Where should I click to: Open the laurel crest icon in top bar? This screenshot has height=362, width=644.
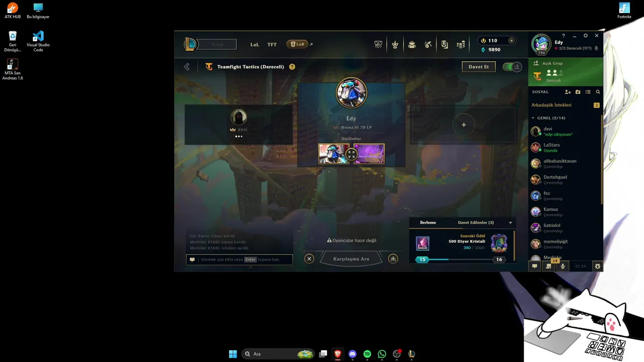coord(395,45)
